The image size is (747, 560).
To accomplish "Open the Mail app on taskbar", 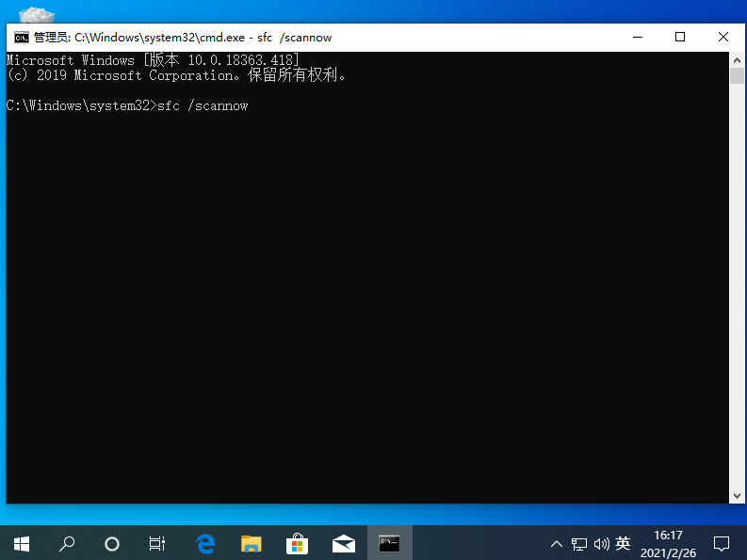I will [x=344, y=543].
